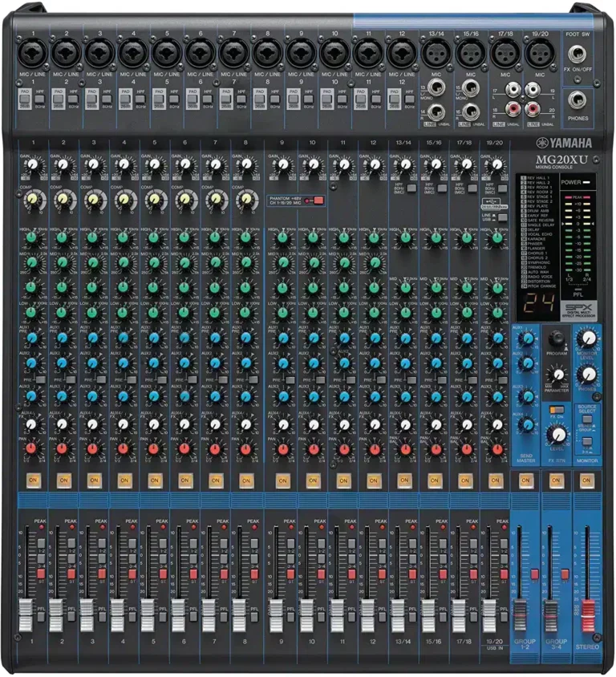
Task: Click the FX RTN LEVEL knob
Action: (x=558, y=434)
